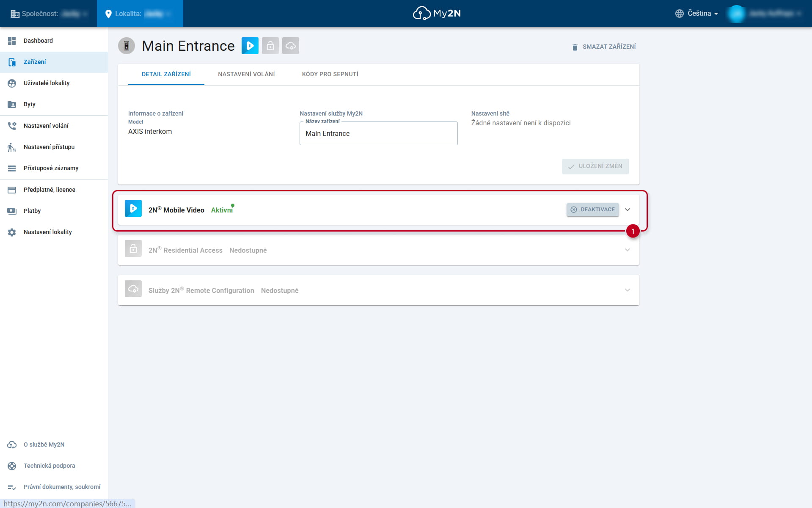Open Dashboard in the sidebar

54,41
